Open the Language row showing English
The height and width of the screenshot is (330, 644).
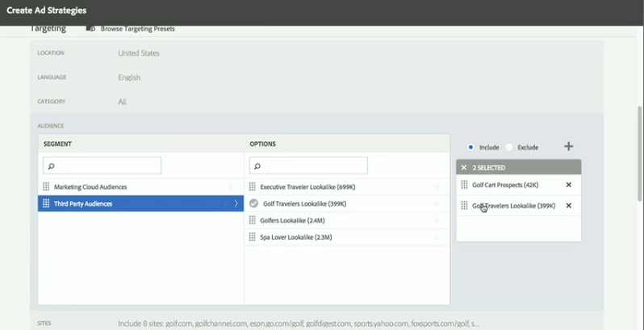click(316, 77)
